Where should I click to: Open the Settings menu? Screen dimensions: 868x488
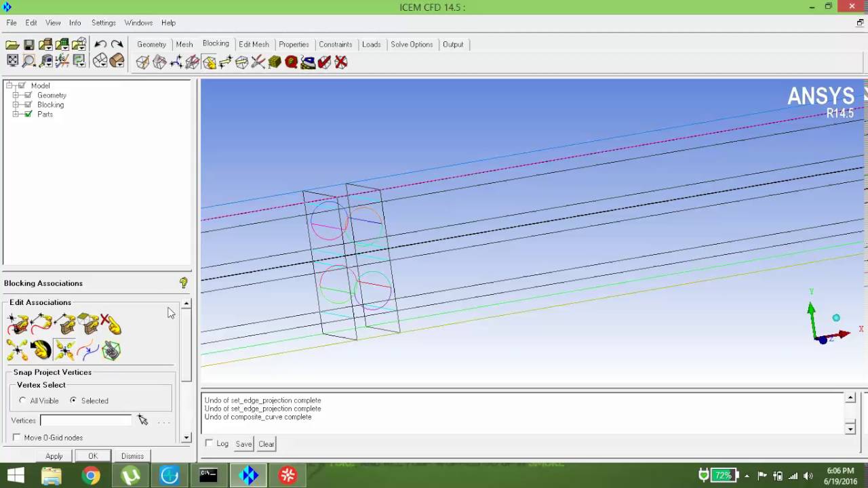click(104, 22)
